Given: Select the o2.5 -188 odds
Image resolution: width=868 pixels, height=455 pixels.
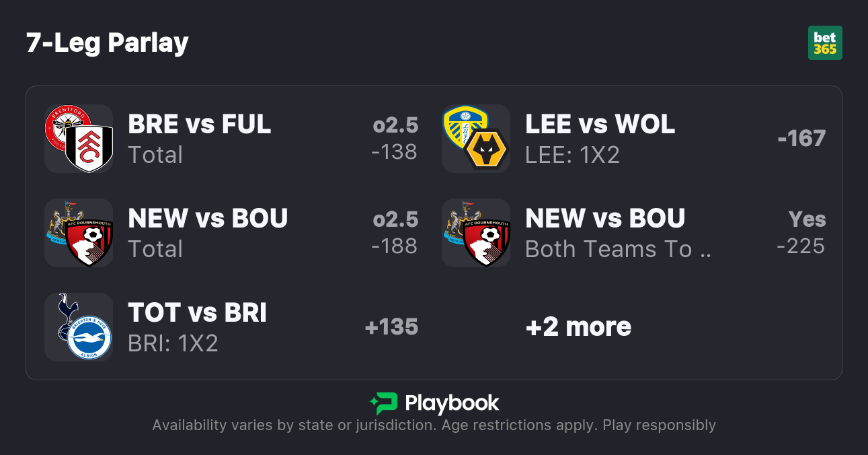Looking at the screenshot, I should [395, 233].
